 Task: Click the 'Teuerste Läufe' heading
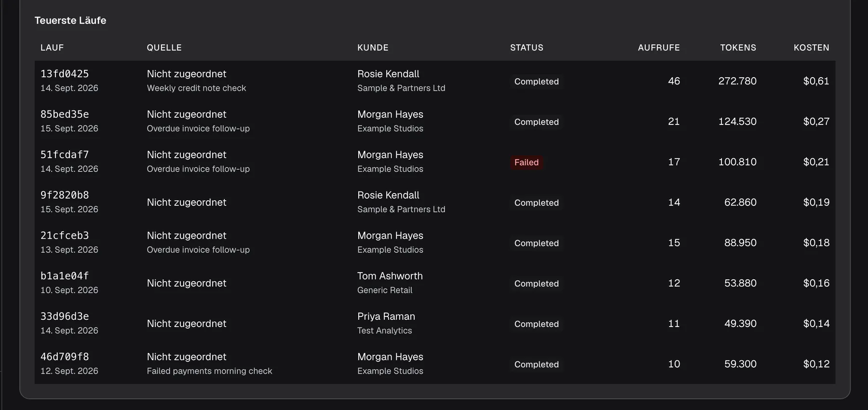(x=70, y=20)
